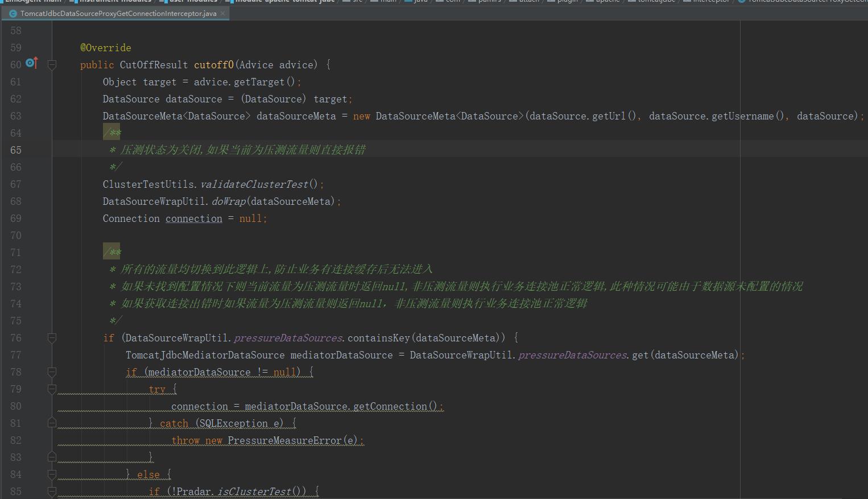Click containsKey call on line 76

click(379, 338)
